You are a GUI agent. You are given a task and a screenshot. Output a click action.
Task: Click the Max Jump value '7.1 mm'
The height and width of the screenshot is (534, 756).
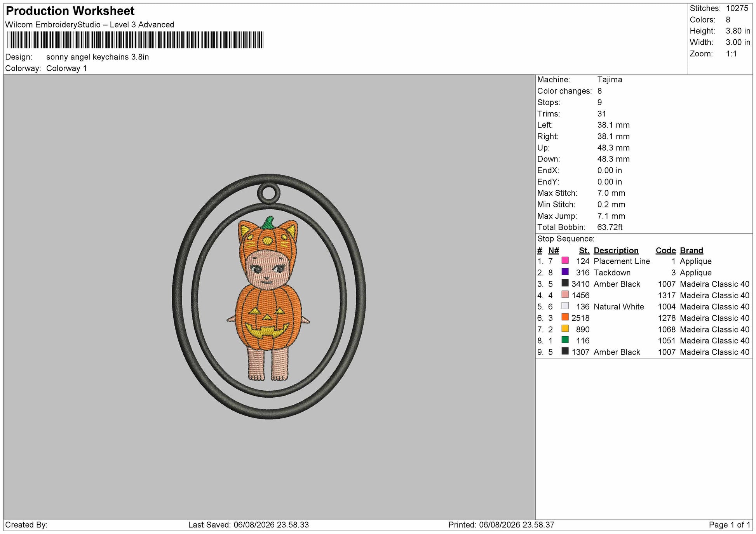pos(611,216)
